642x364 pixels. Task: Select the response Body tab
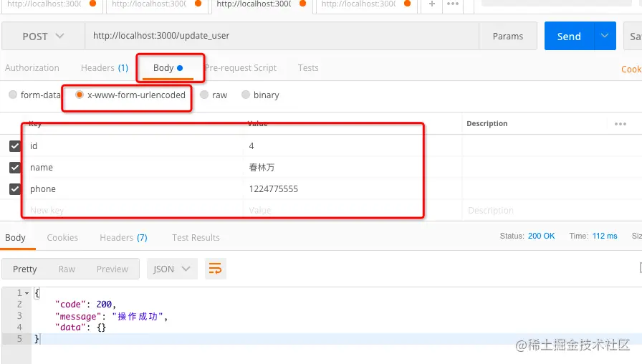[x=15, y=237]
